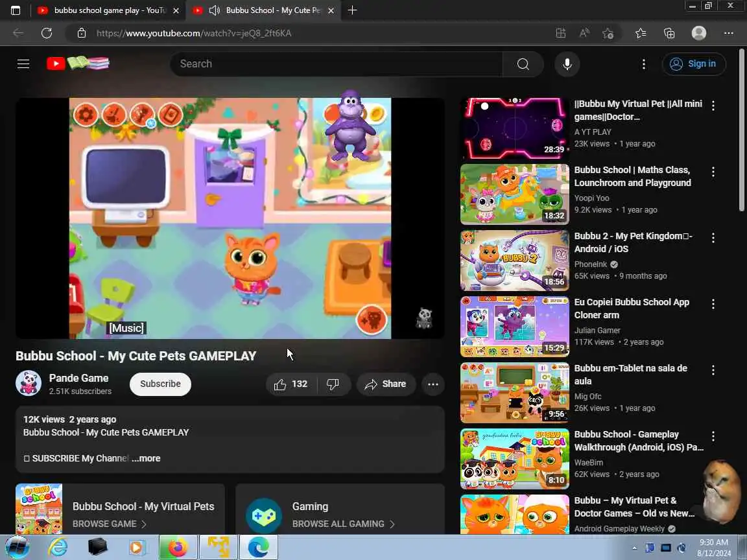Go to the YouTube home logo
The width and height of the screenshot is (747, 560).
point(78,64)
